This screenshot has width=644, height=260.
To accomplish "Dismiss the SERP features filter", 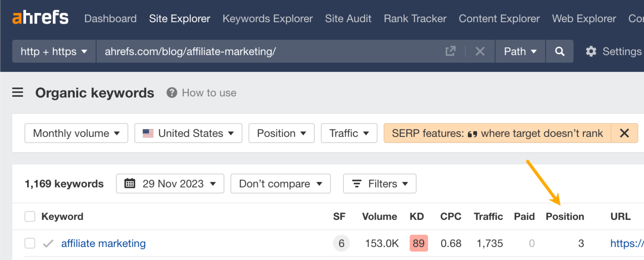I will [624, 133].
